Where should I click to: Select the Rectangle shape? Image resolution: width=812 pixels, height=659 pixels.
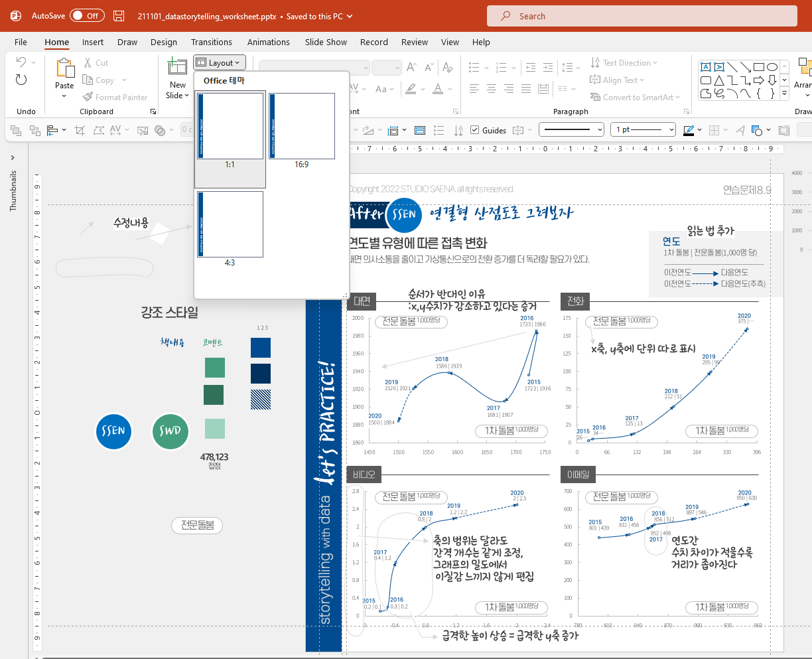pos(759,67)
